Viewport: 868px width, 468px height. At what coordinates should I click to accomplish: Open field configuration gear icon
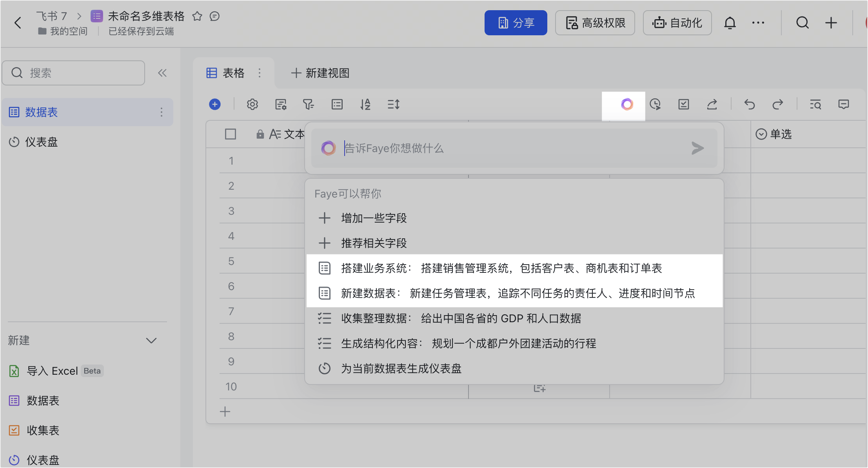252,104
